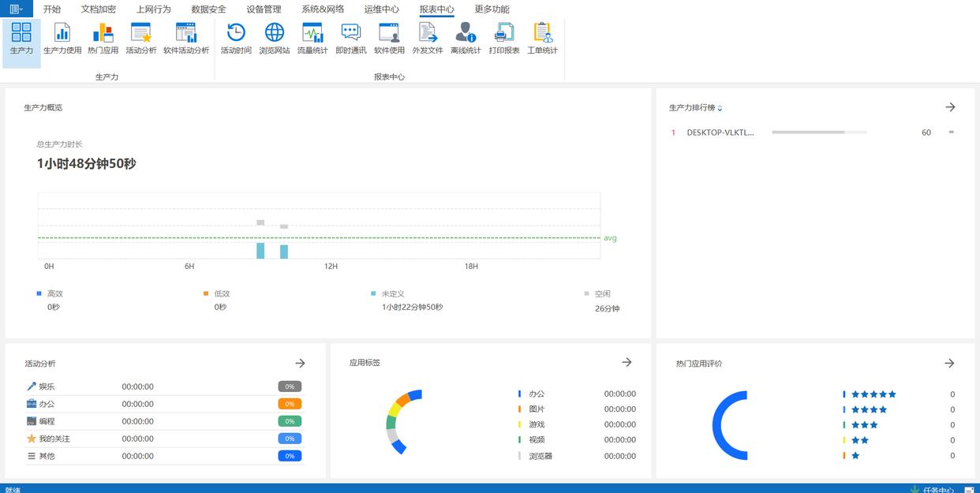Expand 活动分析 panel with its arrow

[300, 363]
